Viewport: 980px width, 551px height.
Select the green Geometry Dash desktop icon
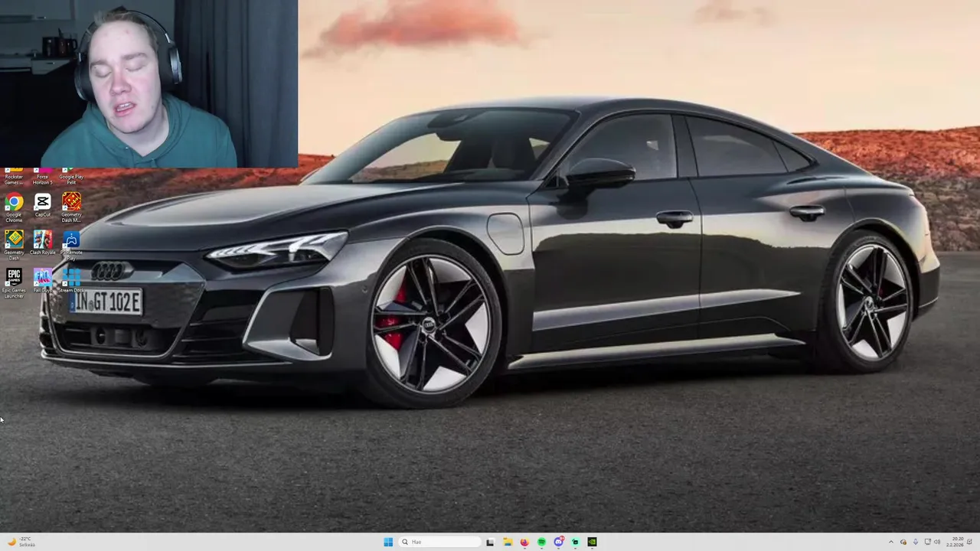click(x=14, y=245)
